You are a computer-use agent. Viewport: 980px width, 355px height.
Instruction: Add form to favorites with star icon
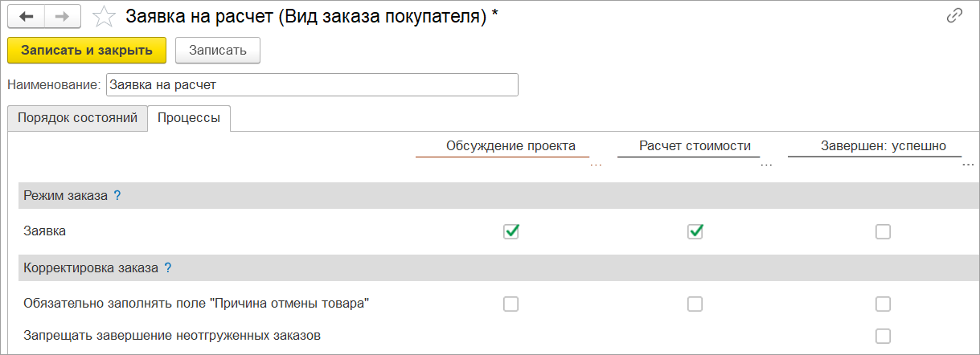pos(104,17)
